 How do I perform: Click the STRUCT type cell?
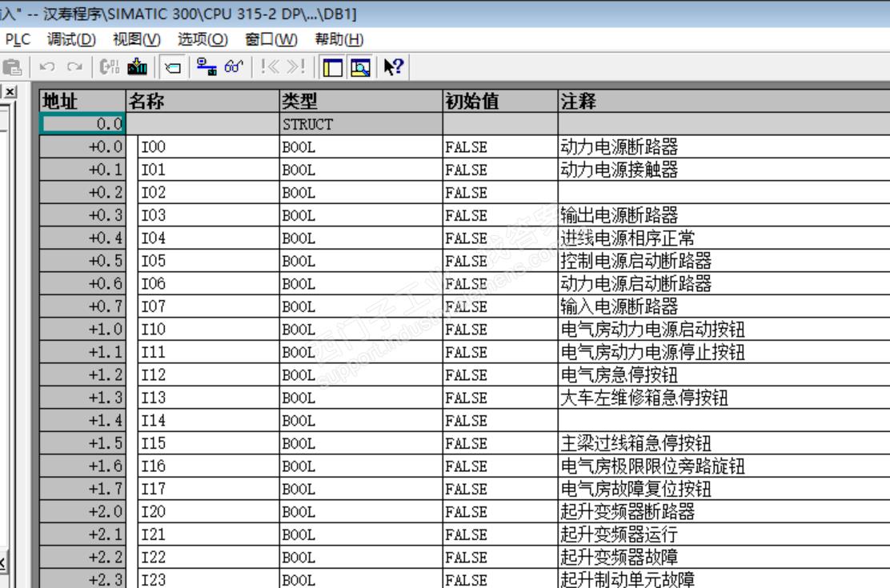(361, 124)
